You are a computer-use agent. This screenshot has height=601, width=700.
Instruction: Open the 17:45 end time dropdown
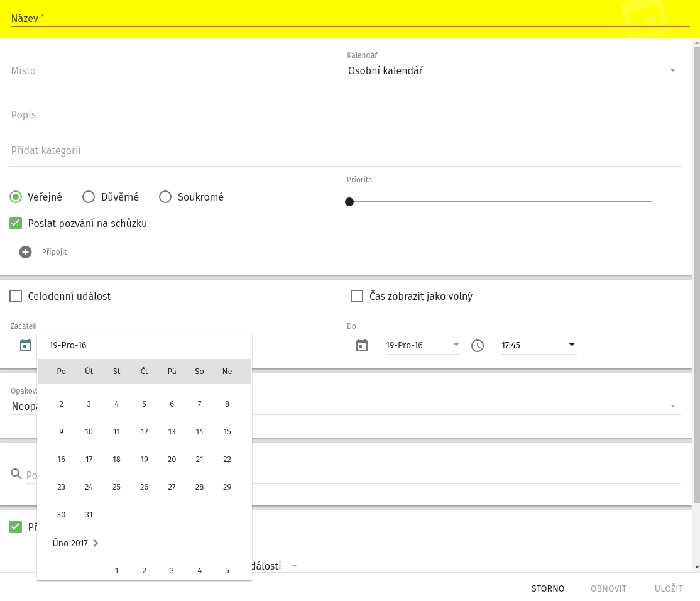(x=571, y=345)
